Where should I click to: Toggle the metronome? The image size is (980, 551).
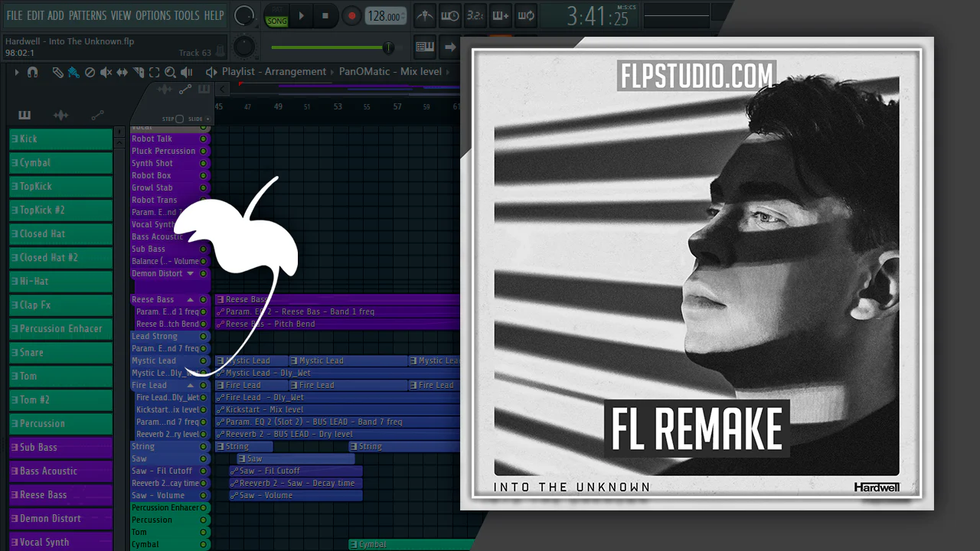tap(425, 15)
